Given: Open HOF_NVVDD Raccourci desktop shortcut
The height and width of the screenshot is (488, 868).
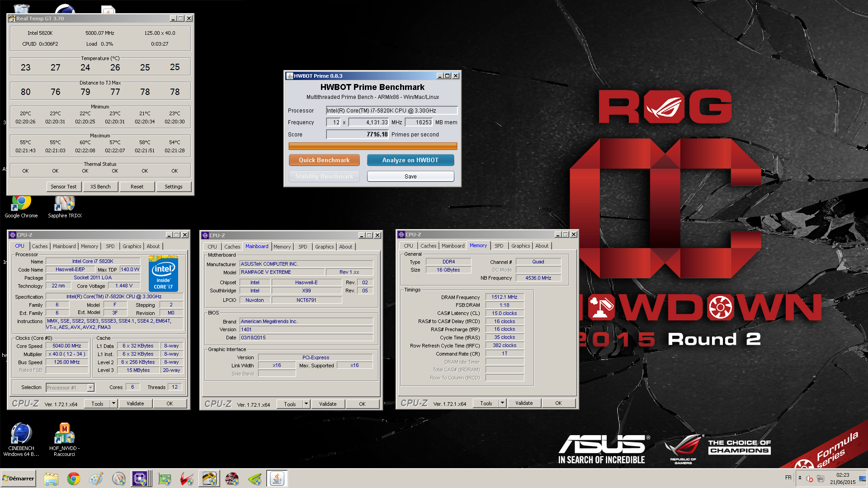Looking at the screenshot, I should pyautogui.click(x=65, y=440).
